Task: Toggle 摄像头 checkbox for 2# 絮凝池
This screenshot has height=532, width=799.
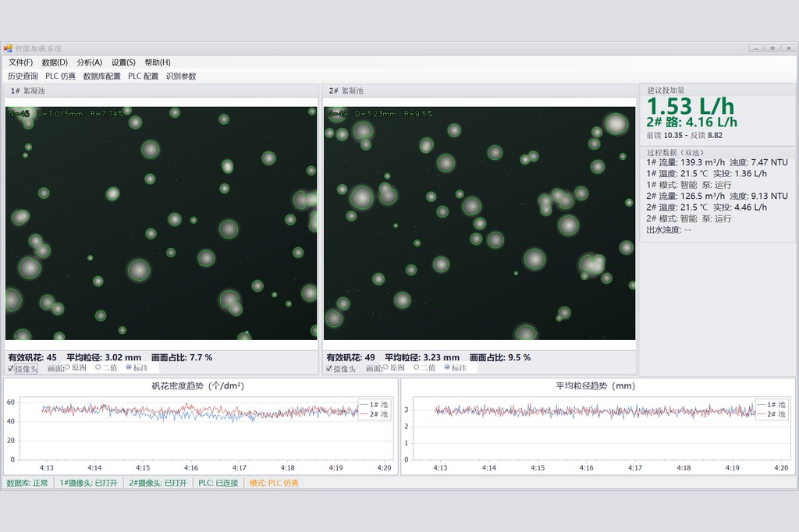Action: (341, 368)
